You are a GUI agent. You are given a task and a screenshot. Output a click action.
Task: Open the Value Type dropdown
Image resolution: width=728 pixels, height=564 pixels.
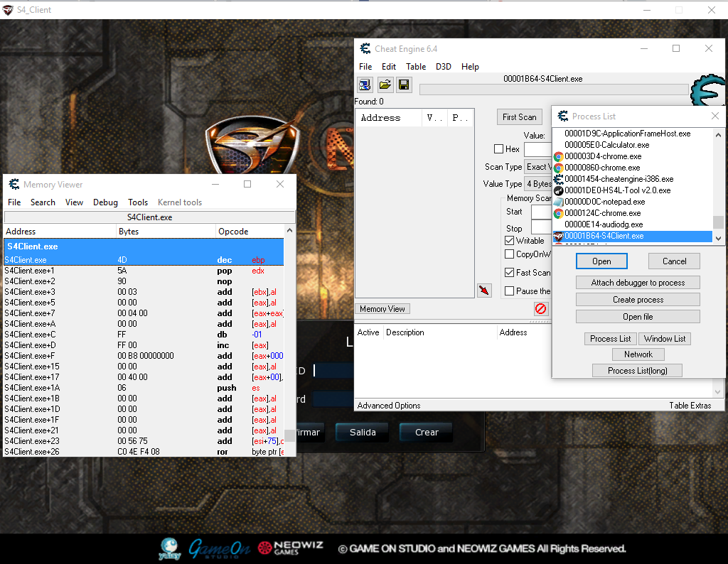tap(537, 184)
